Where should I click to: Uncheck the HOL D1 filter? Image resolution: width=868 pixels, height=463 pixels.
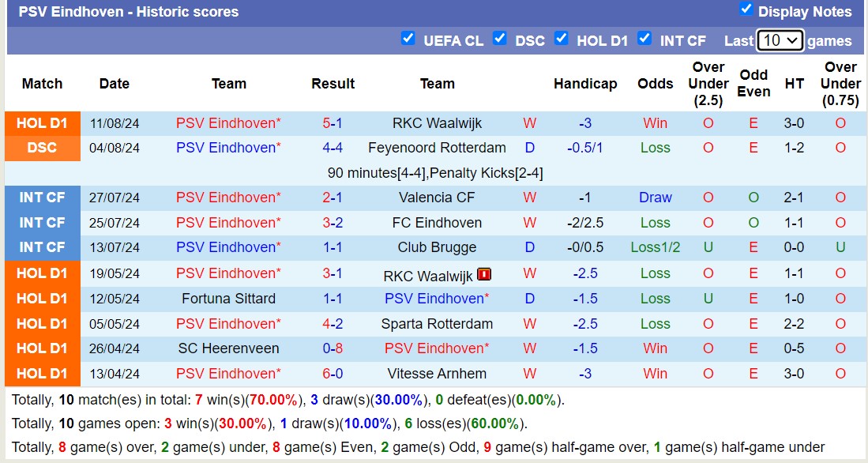click(x=562, y=38)
